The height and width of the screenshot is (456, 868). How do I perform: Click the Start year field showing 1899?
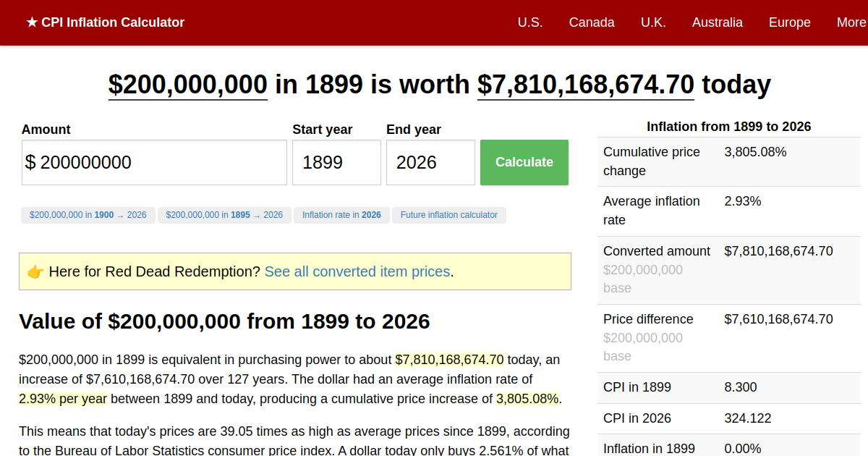tap(336, 162)
